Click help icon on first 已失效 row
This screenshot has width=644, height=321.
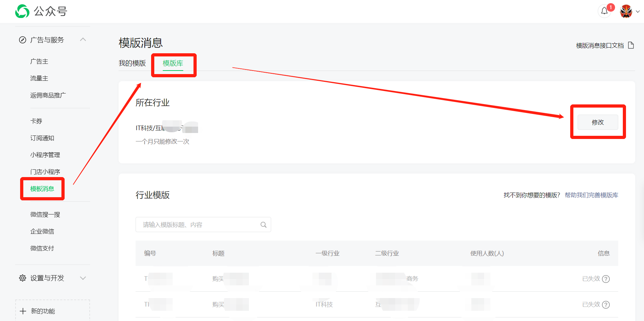tap(606, 279)
